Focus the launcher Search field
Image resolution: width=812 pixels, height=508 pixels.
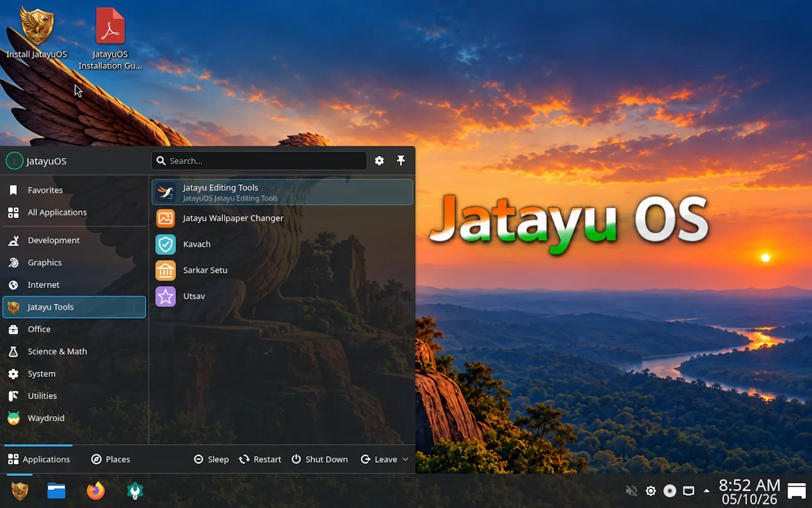[x=259, y=161]
